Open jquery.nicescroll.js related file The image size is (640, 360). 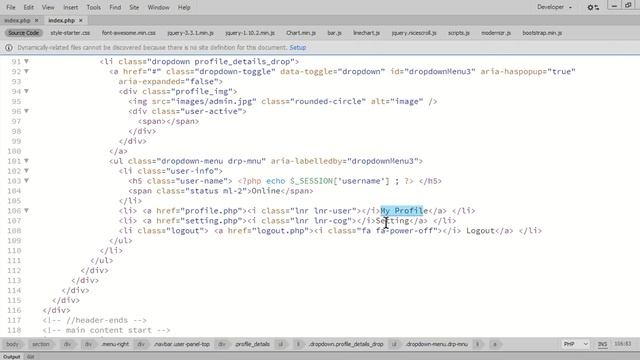coord(414,33)
